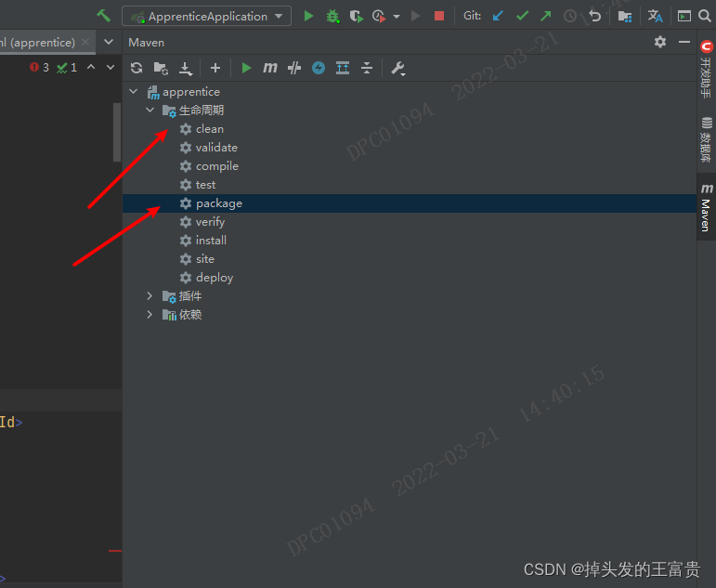Select the validate lifecycle goal

tap(216, 148)
